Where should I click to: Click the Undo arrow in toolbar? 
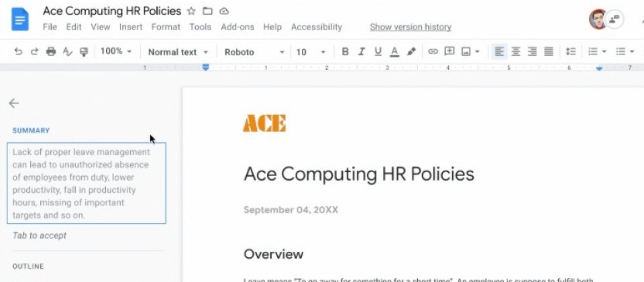coord(18,52)
